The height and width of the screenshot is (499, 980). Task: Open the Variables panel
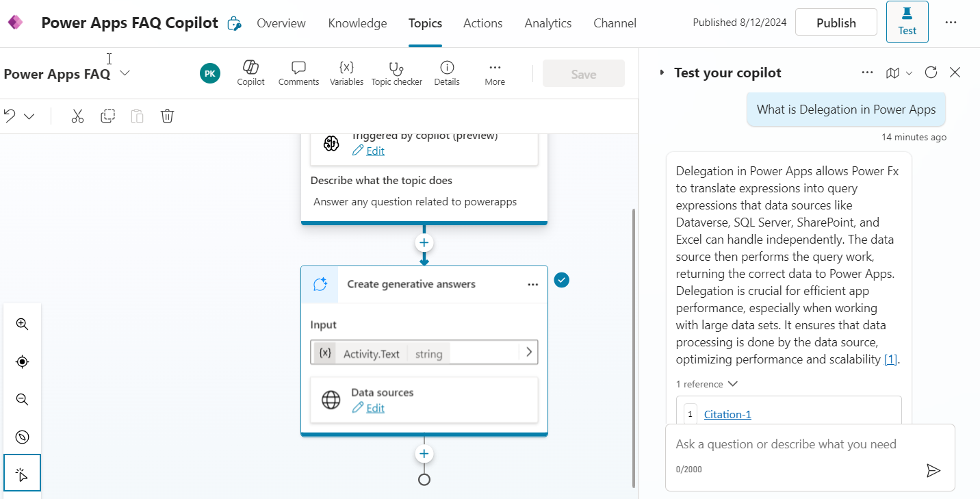pyautogui.click(x=346, y=73)
